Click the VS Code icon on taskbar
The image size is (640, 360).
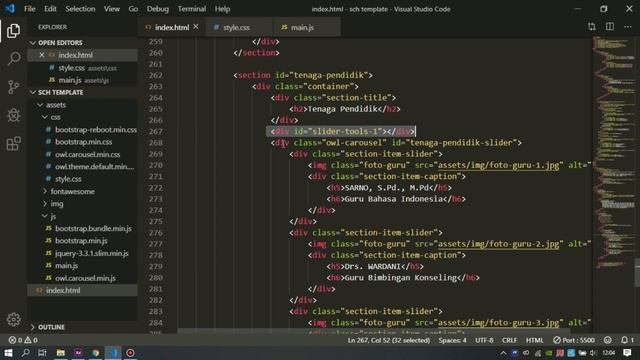(113, 353)
